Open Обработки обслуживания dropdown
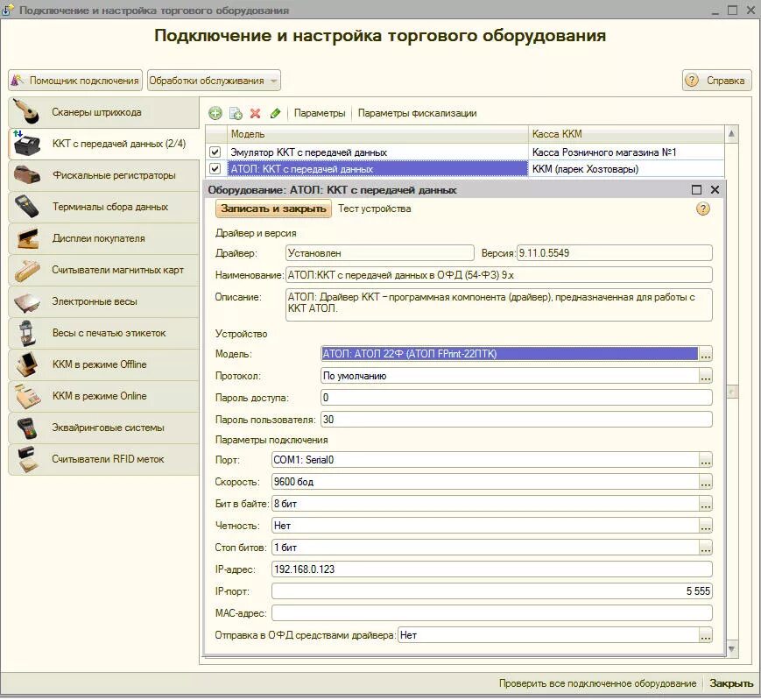This screenshot has height=700, width=761. pos(214,81)
